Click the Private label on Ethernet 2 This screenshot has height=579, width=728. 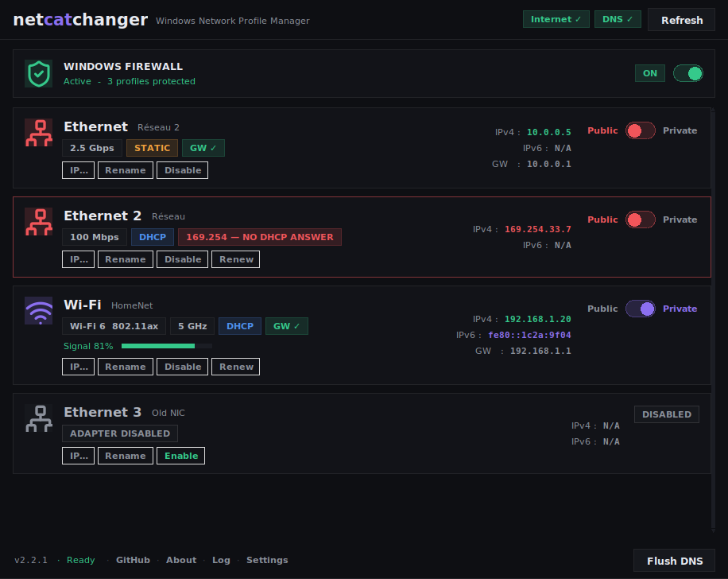tap(680, 220)
